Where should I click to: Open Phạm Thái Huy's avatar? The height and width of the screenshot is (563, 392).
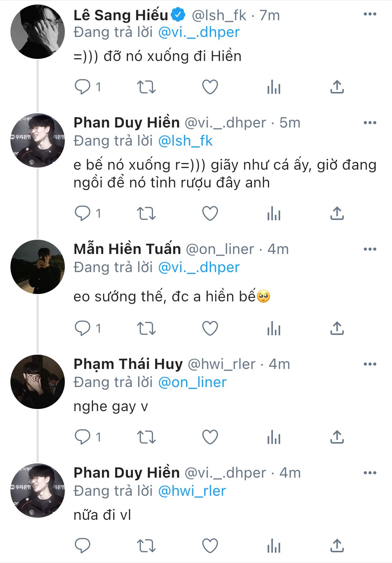click(38, 382)
